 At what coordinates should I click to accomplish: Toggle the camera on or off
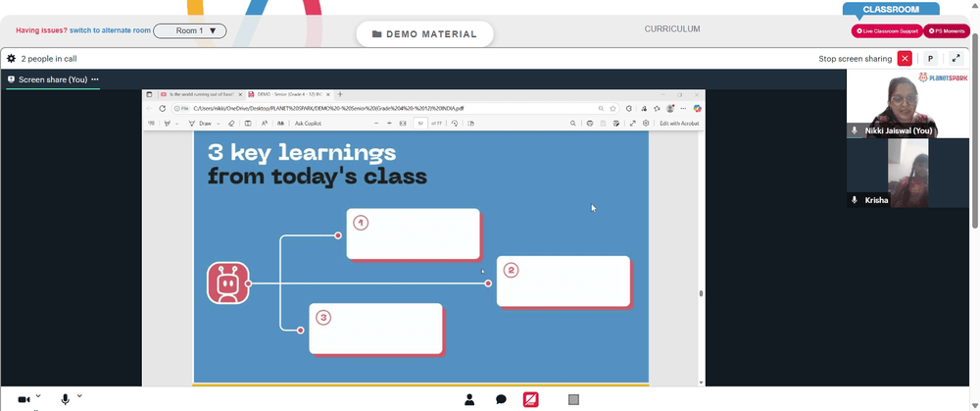tap(24, 400)
